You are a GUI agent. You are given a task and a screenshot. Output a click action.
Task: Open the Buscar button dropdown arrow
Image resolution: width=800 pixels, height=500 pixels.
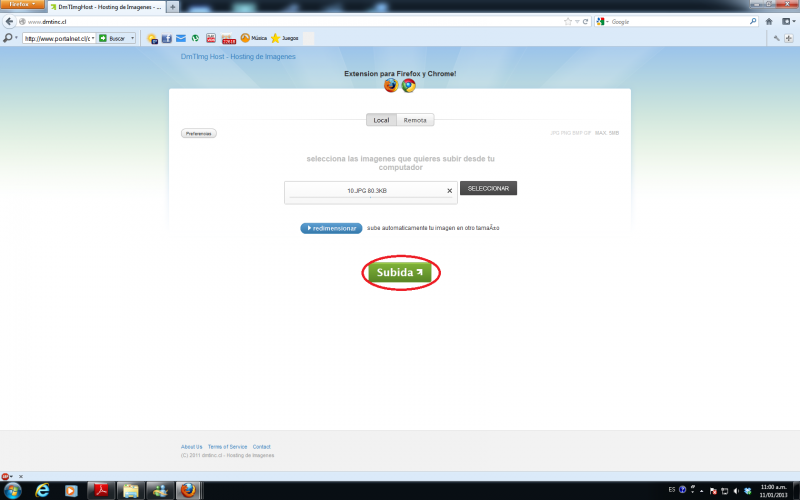click(x=133, y=38)
